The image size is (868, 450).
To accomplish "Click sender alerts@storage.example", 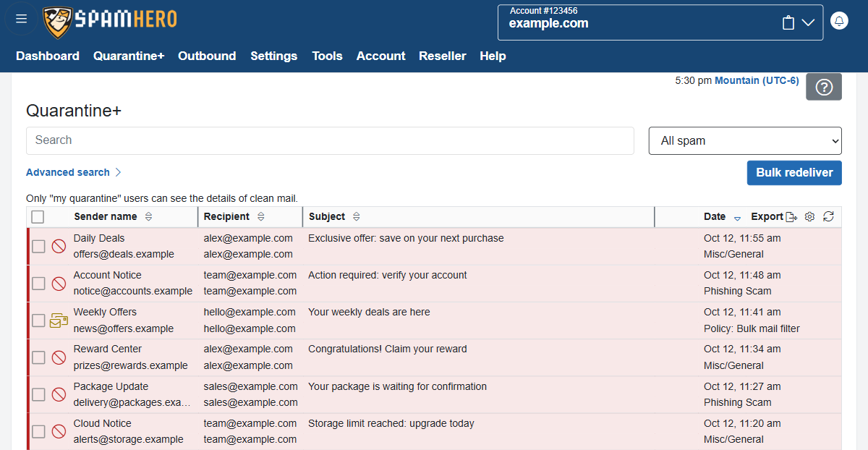I will [128, 439].
